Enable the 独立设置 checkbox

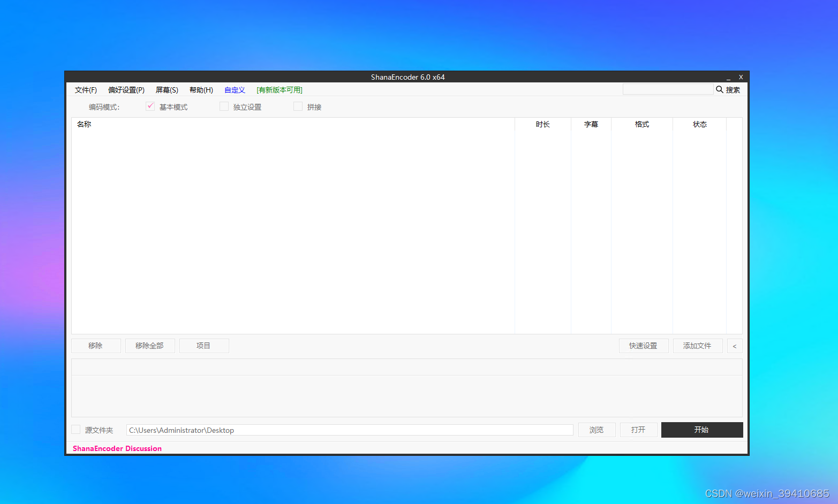pos(224,106)
